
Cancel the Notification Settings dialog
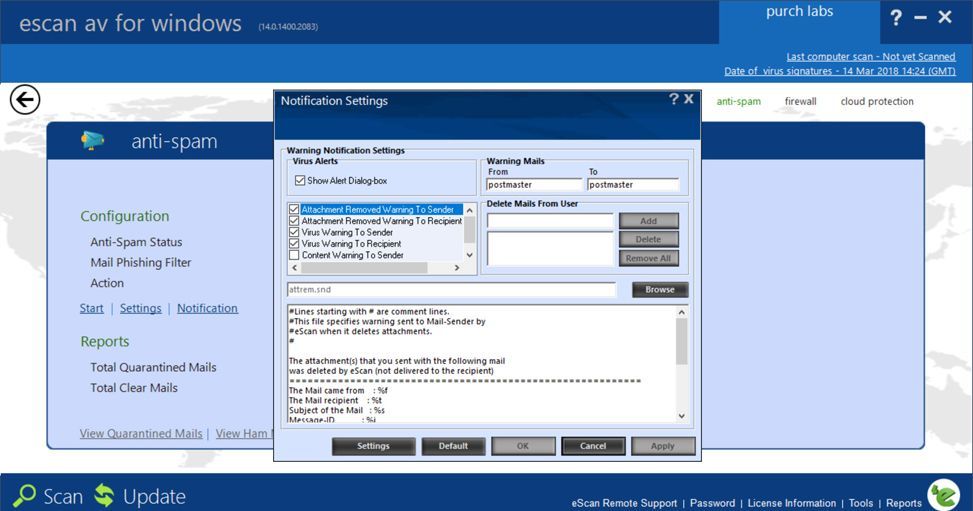click(x=593, y=446)
